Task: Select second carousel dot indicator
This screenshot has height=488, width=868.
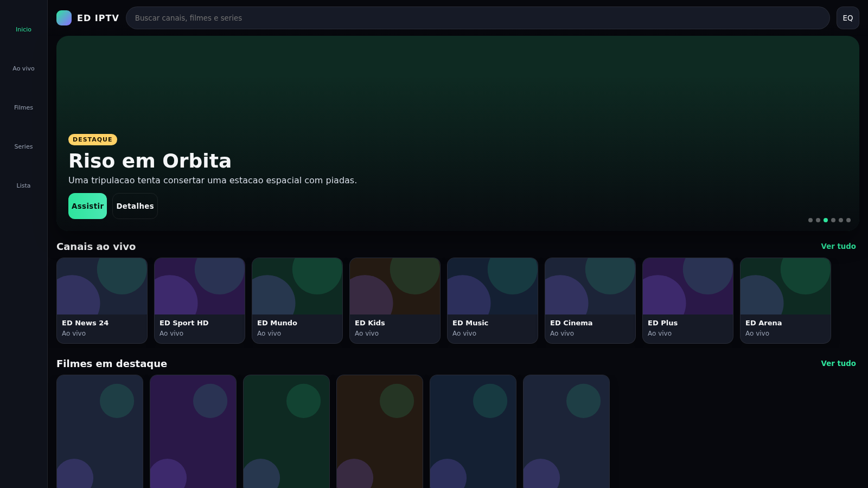Action: pyautogui.click(x=818, y=220)
